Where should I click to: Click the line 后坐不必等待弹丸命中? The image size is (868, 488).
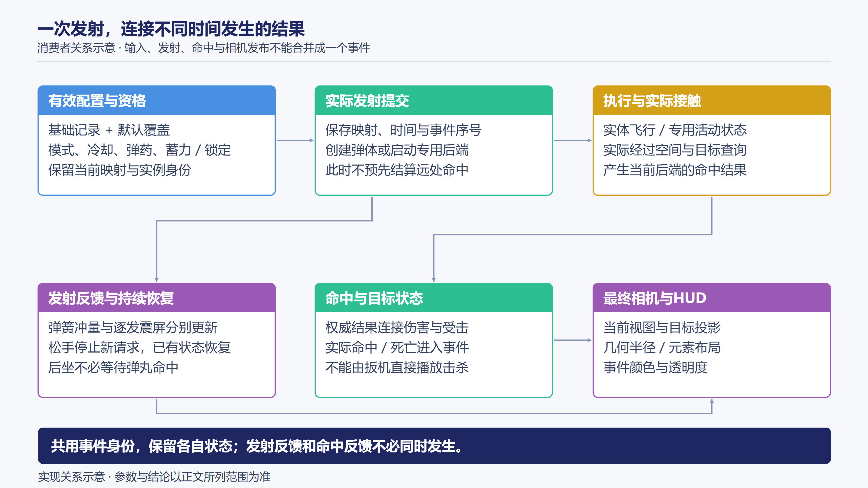click(x=113, y=367)
